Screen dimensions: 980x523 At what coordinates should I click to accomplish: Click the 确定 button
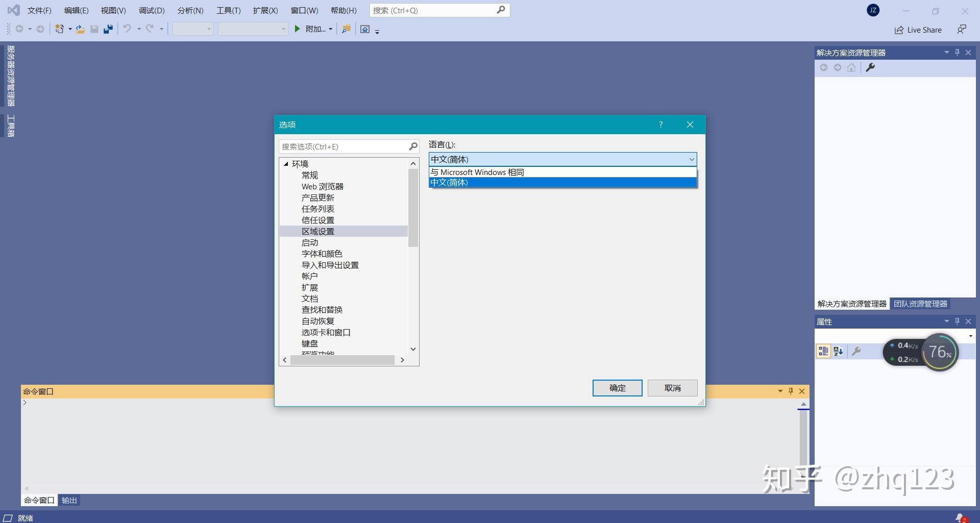tap(617, 388)
